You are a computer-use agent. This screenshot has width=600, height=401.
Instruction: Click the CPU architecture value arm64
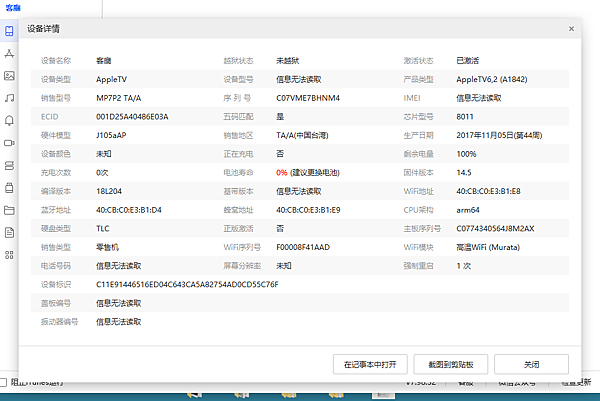coord(468,210)
